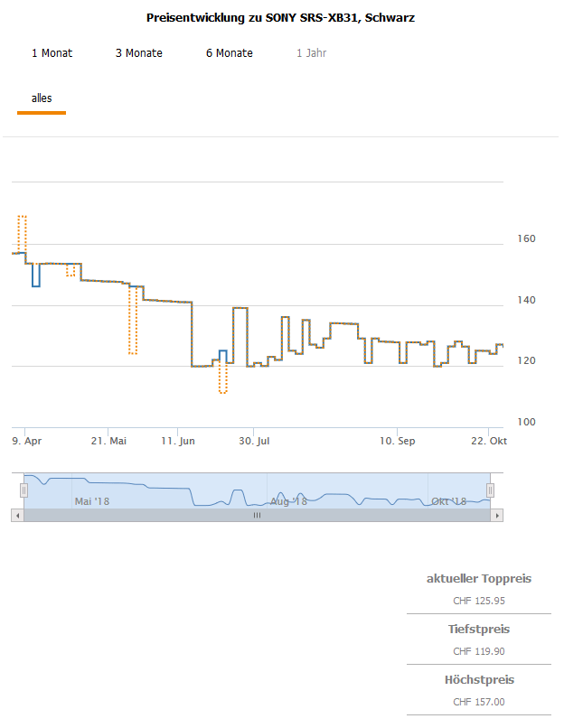
Task: Click the horizontal scrollbar thumb grip
Action: pos(257,515)
